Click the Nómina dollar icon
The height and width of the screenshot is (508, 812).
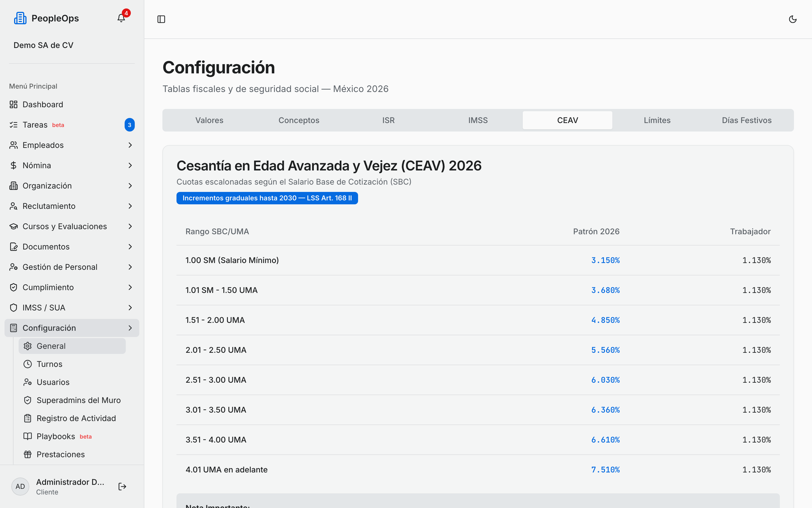coord(14,165)
